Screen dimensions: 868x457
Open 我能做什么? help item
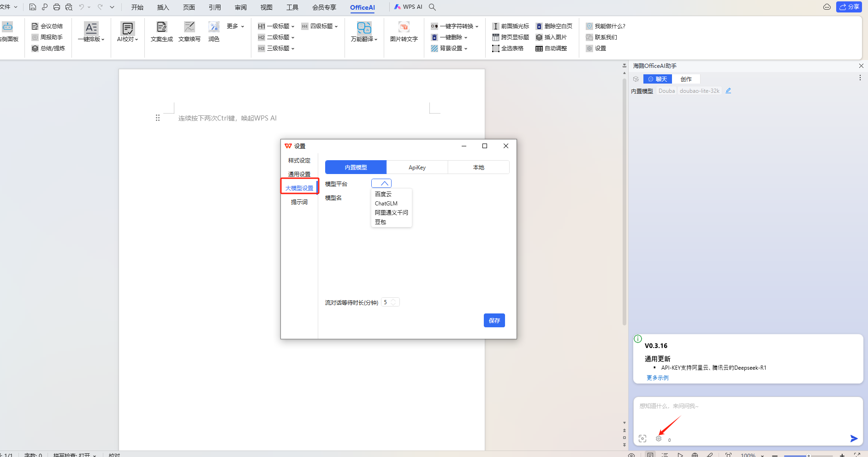[x=606, y=26]
